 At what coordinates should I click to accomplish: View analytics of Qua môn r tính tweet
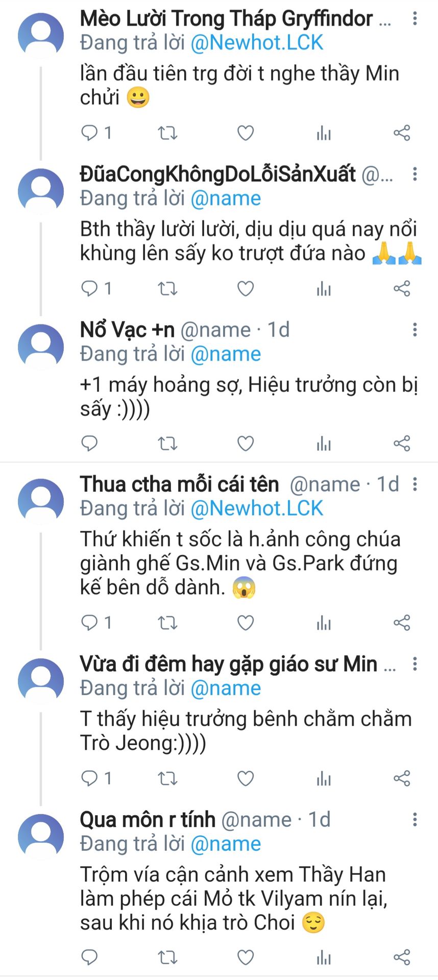(x=324, y=957)
